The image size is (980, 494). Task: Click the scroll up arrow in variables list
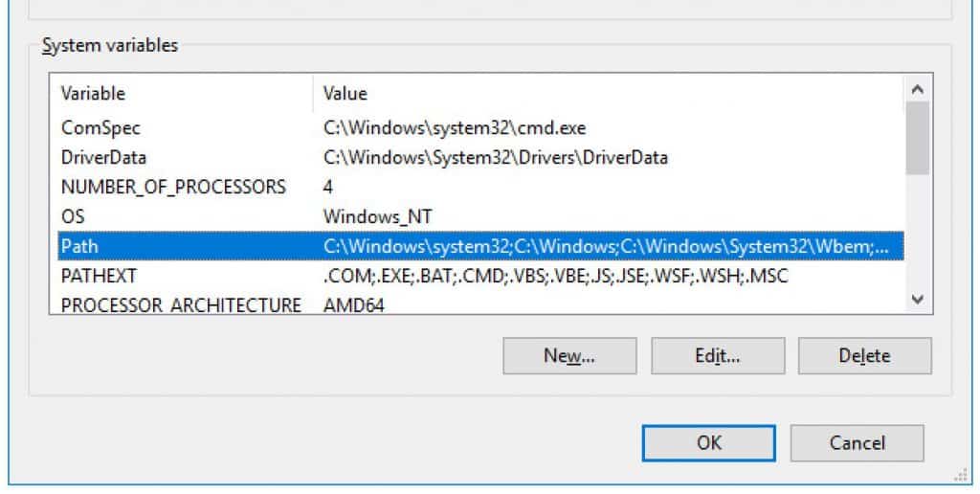click(x=918, y=89)
